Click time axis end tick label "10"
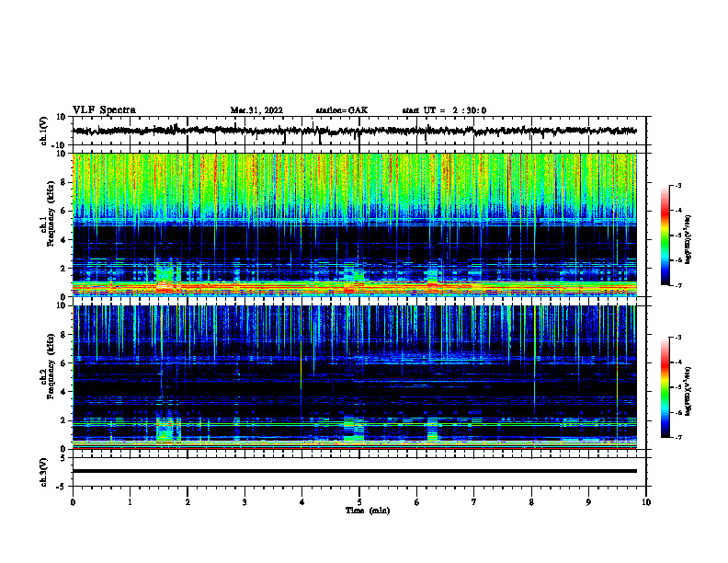Viewport: 728px width, 563px height. (646, 502)
